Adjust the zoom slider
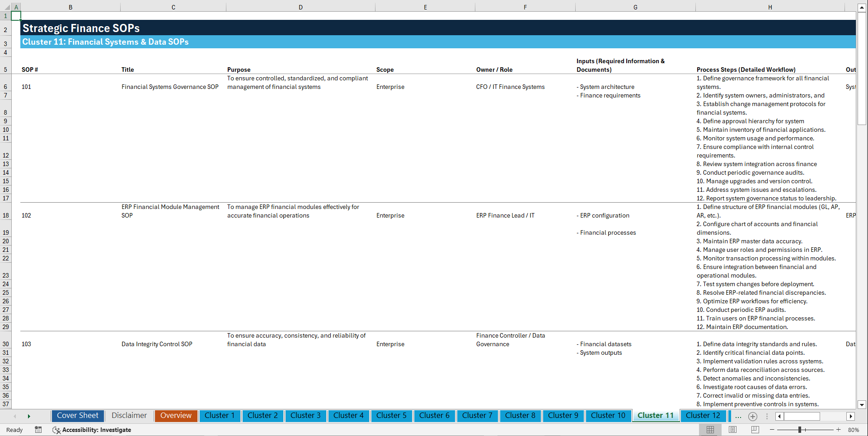This screenshot has height=436, width=868. tap(801, 430)
